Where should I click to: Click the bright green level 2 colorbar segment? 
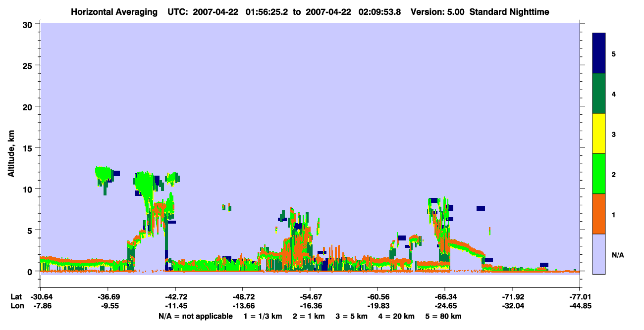599,174
